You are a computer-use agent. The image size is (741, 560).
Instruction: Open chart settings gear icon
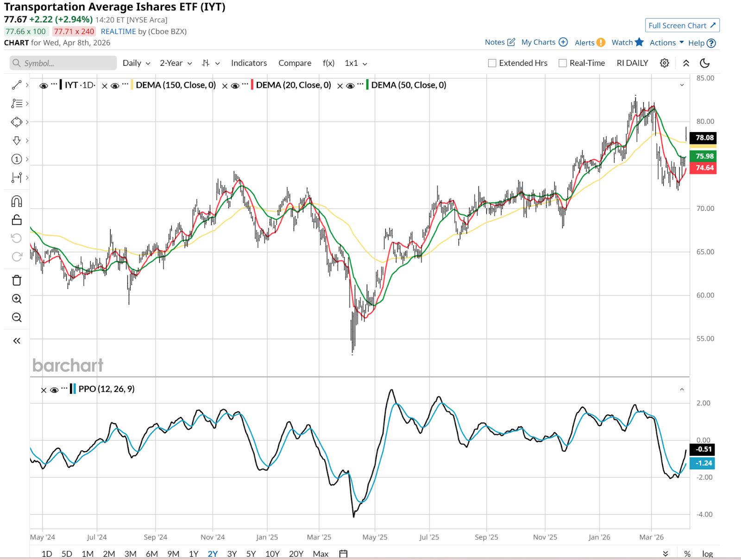tap(664, 63)
